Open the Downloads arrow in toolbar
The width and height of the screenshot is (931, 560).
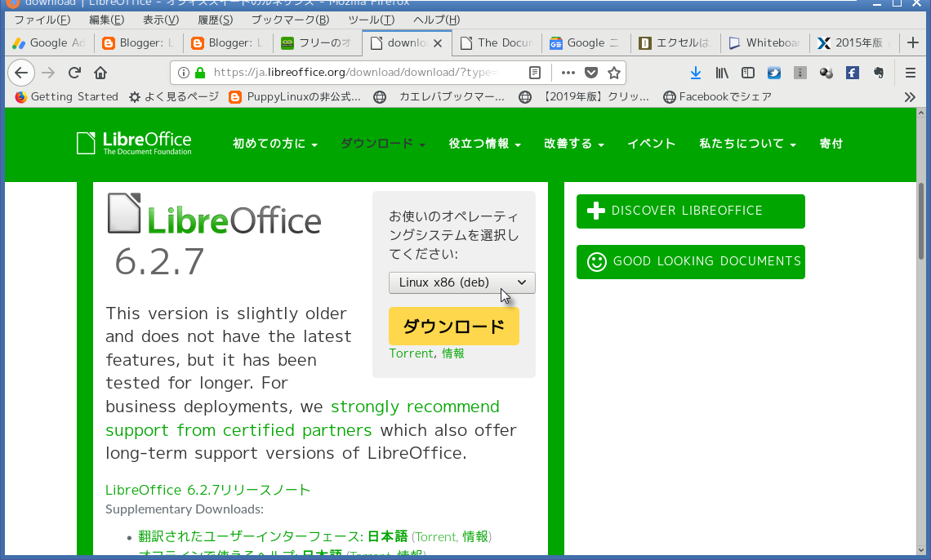(x=696, y=73)
